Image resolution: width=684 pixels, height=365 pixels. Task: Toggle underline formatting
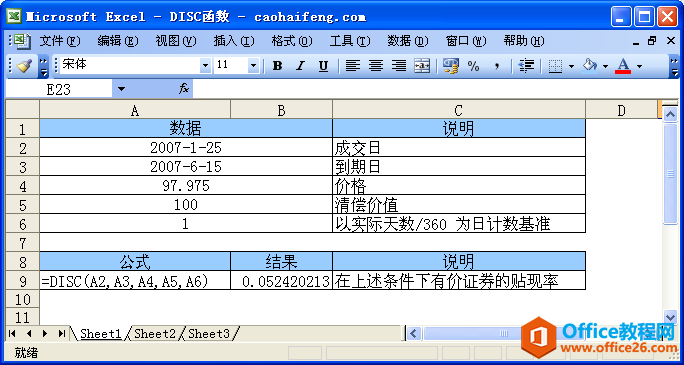(x=323, y=66)
